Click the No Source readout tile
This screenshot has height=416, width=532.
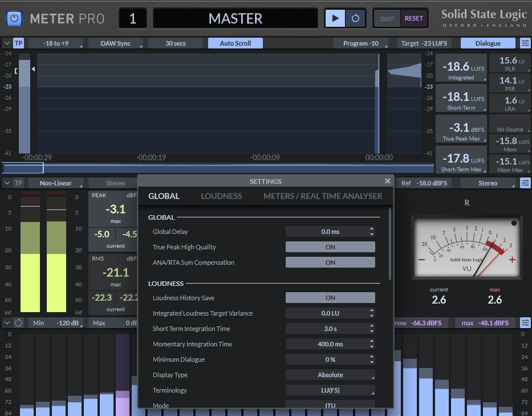tap(510, 124)
